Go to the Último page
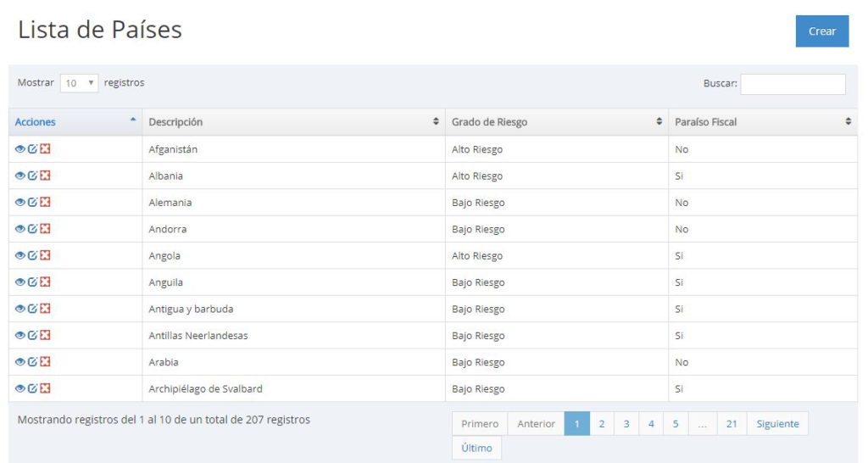Viewport: 868px width, 463px height. pos(476,448)
